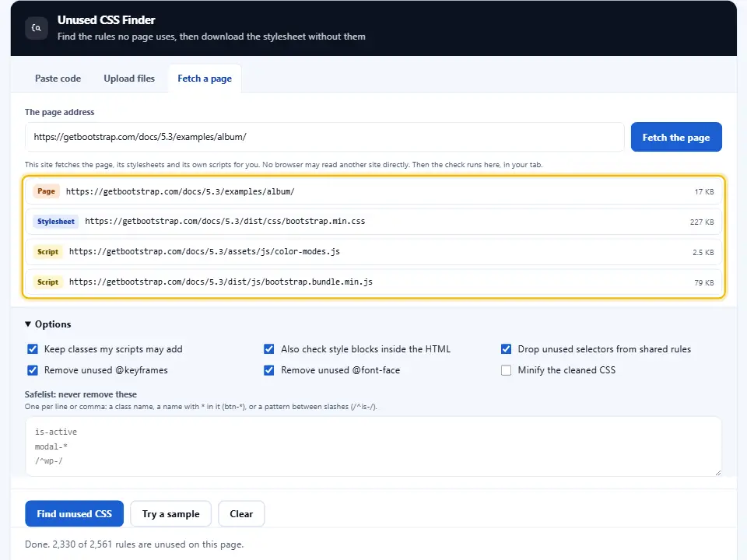Viewport: 747px width, 560px height.
Task: Click the Page row album URL
Action: pyautogui.click(x=180, y=191)
